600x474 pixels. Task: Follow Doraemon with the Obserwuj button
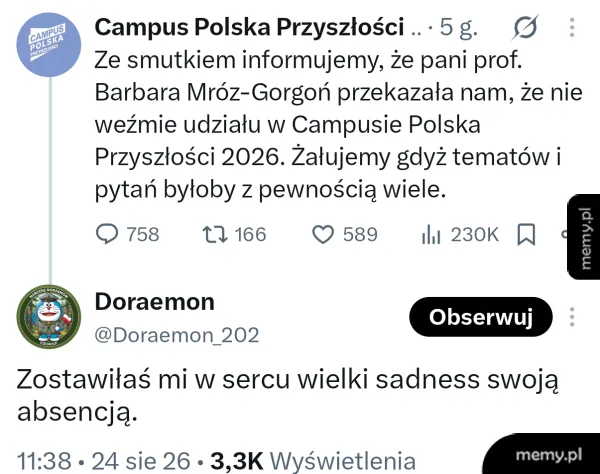(x=481, y=317)
